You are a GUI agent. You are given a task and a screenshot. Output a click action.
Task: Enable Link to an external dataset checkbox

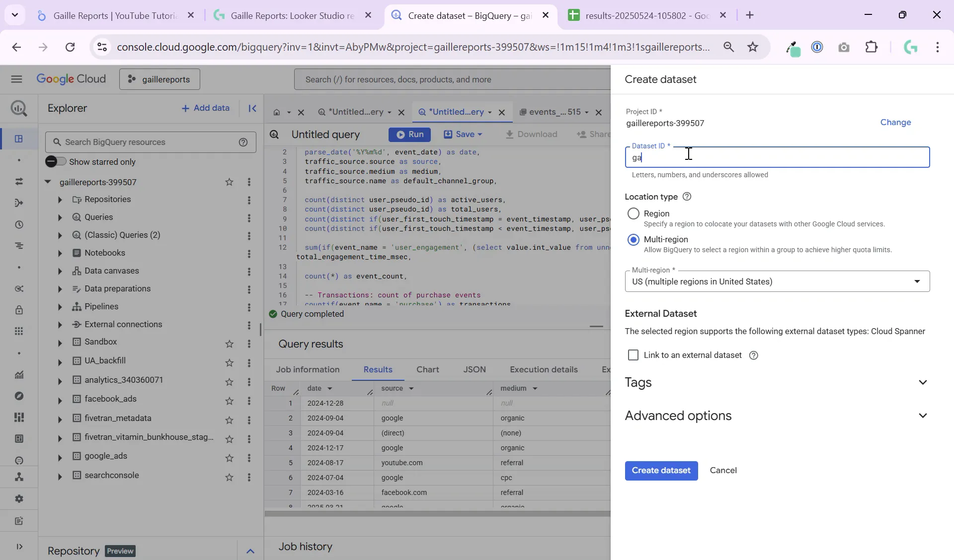634,355
